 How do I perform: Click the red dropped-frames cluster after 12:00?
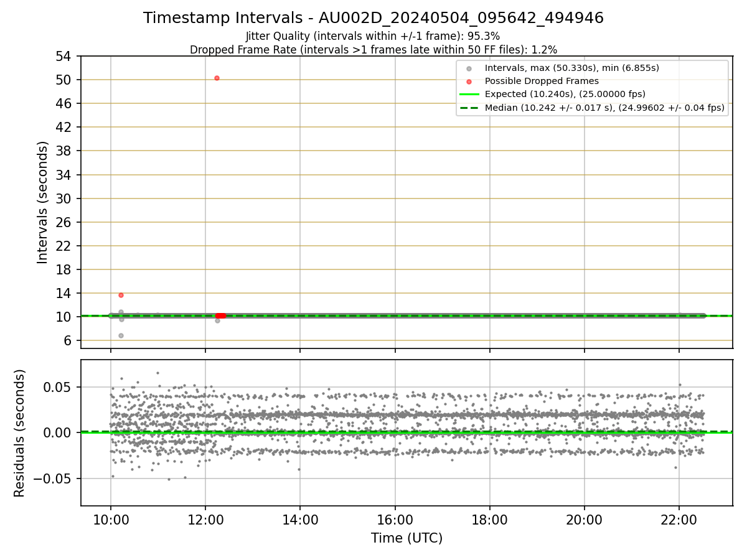tap(220, 315)
